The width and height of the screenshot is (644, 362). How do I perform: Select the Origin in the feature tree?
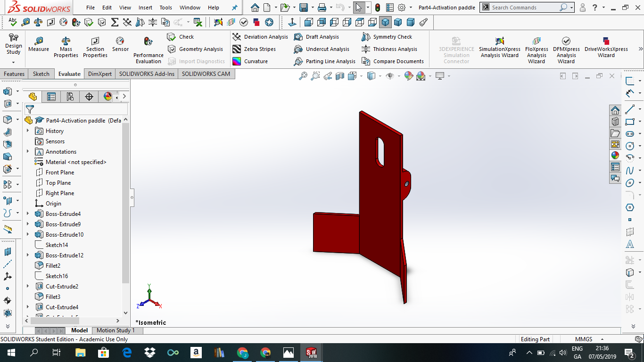(53, 203)
